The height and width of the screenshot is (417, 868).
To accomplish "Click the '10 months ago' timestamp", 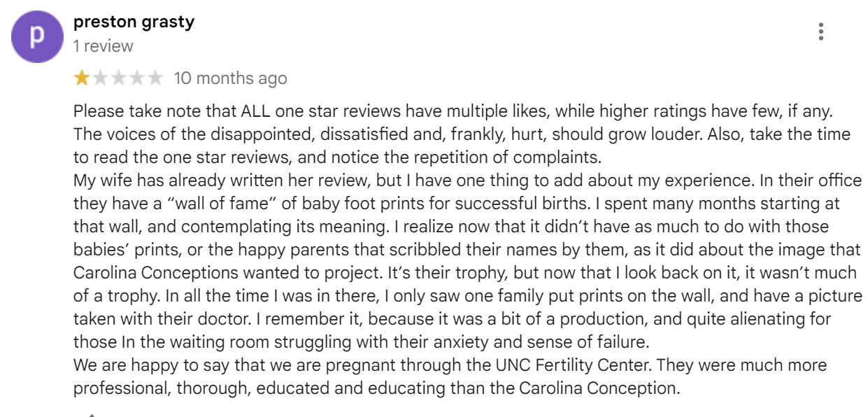I will coord(230,78).
